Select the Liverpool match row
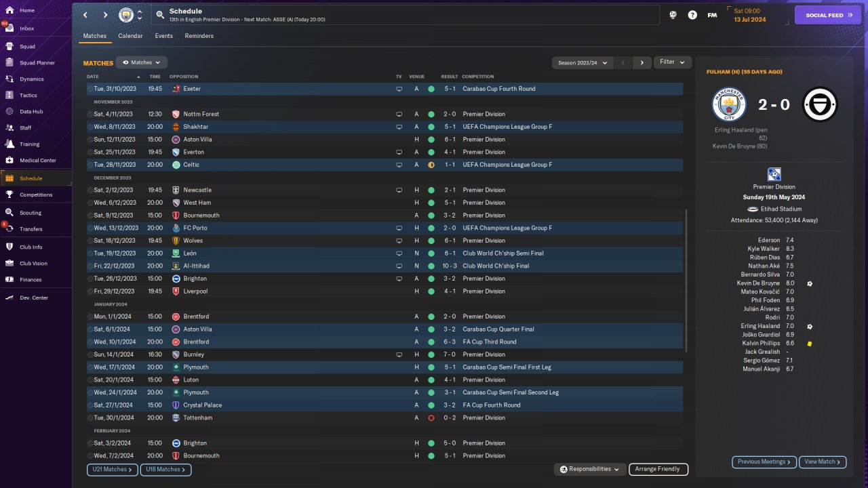Viewport: 868px width, 488px height. (384, 291)
